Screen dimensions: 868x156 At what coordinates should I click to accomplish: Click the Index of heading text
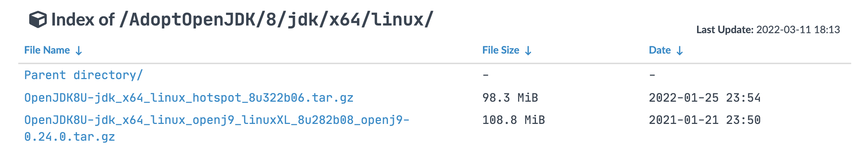tap(83, 19)
